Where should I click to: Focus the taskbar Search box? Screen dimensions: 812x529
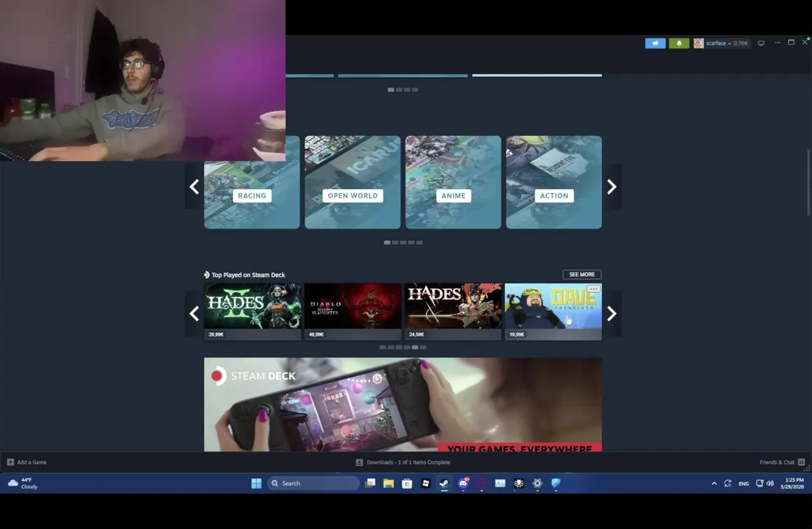coord(313,483)
